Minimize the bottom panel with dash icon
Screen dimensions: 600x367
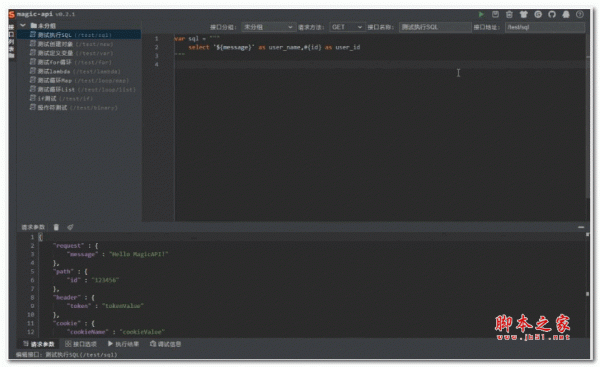(x=581, y=227)
